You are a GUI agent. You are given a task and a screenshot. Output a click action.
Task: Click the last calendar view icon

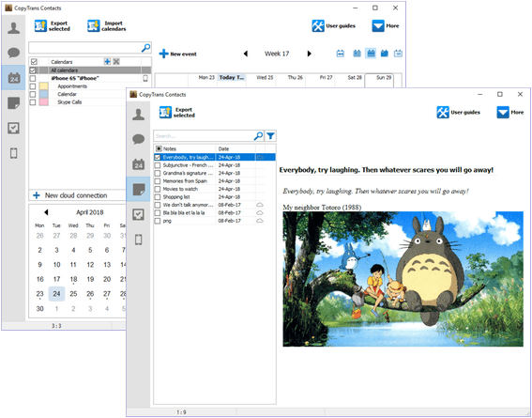tap(398, 54)
